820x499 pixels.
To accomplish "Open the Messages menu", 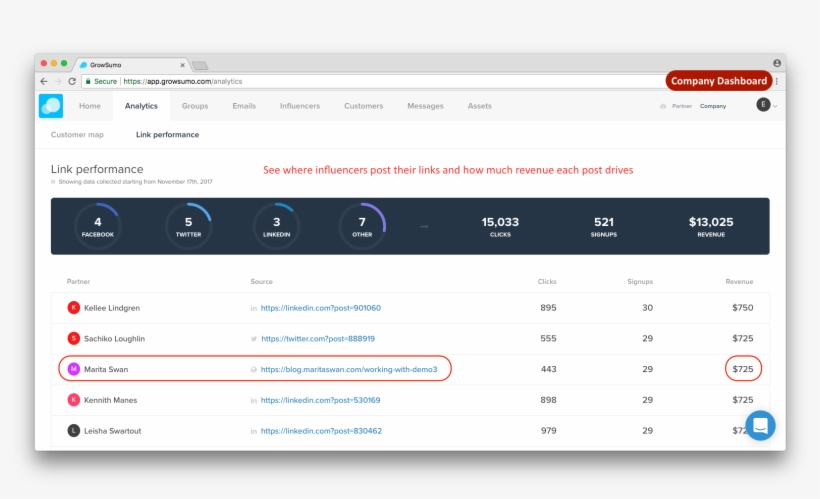I will tap(425, 106).
